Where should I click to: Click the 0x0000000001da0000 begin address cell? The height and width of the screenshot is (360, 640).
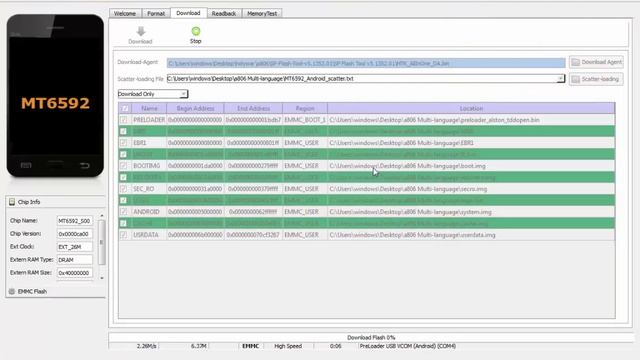[195, 166]
